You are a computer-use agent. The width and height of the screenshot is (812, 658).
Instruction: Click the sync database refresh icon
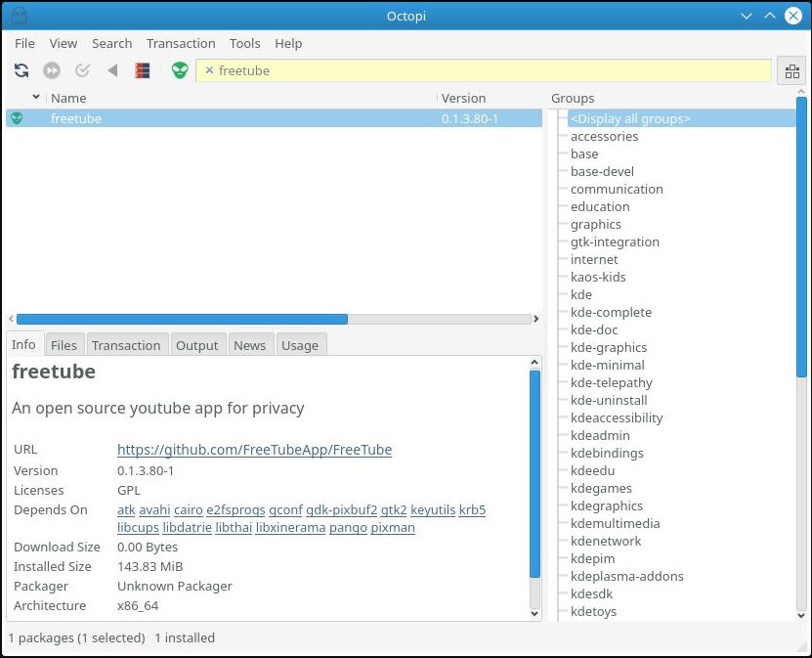pos(21,70)
